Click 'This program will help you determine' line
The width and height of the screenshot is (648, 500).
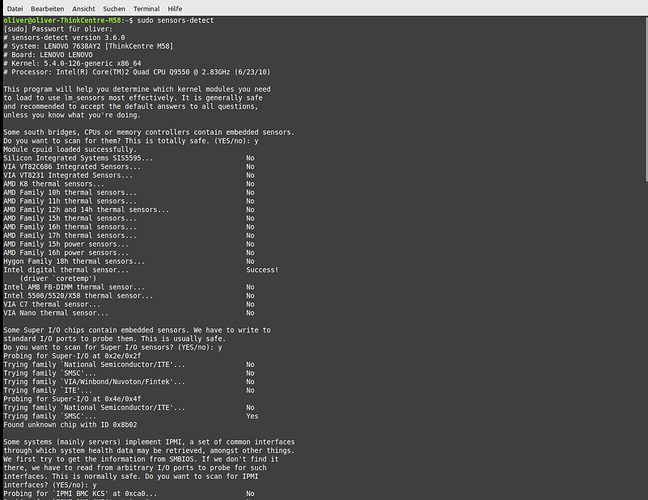[x=137, y=89]
